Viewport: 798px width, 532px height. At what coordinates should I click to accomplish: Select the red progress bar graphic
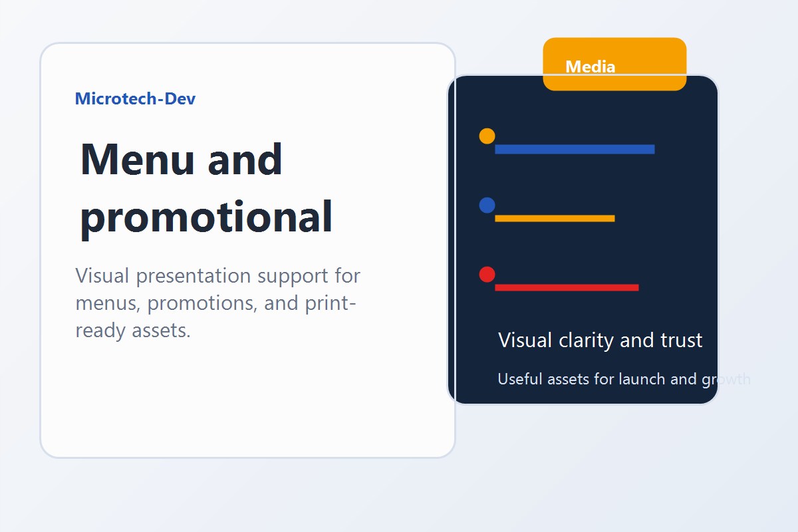pos(567,287)
